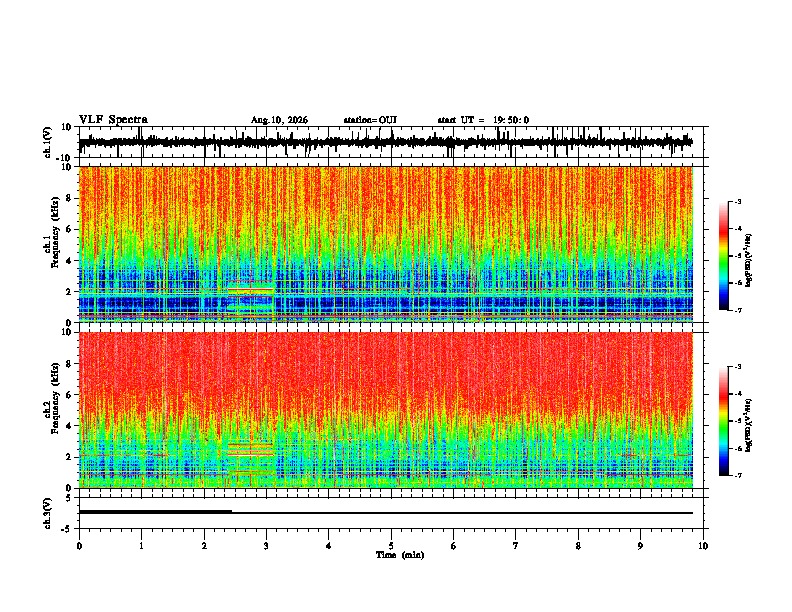Click time axis tick label "8"
Image resolution: width=792 pixels, height=612 pixels.
pyautogui.click(x=578, y=546)
